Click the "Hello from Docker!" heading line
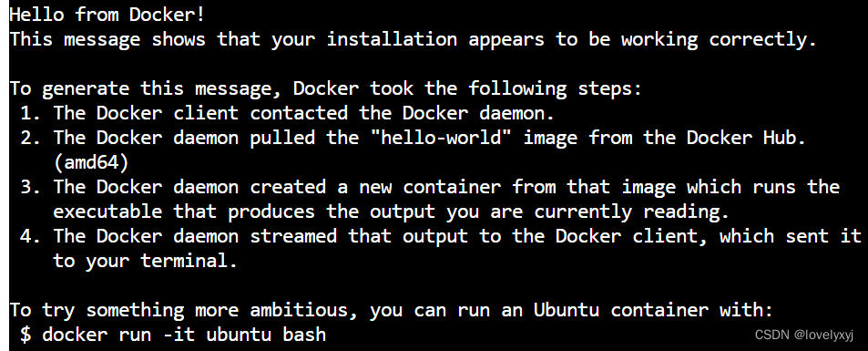The width and height of the screenshot is (868, 351). coord(107,15)
